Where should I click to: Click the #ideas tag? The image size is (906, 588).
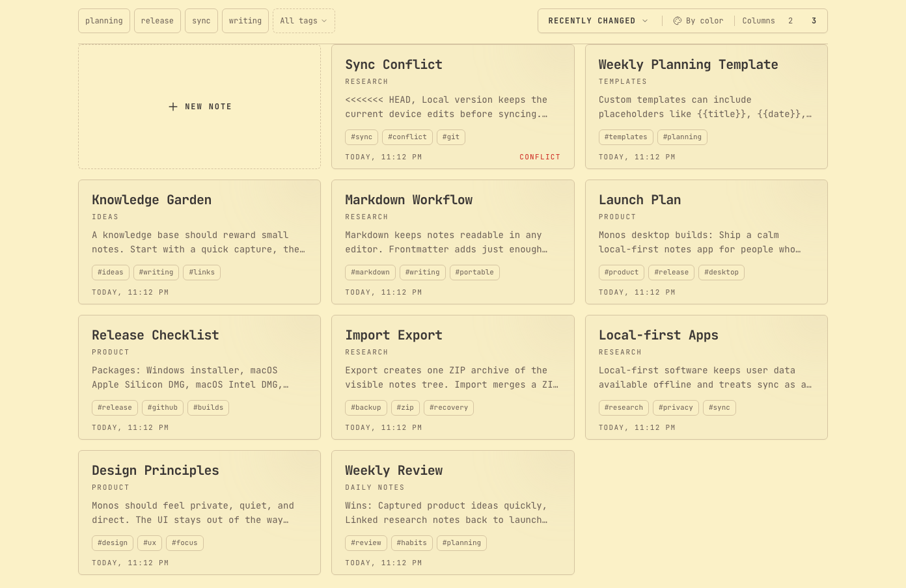coord(111,273)
